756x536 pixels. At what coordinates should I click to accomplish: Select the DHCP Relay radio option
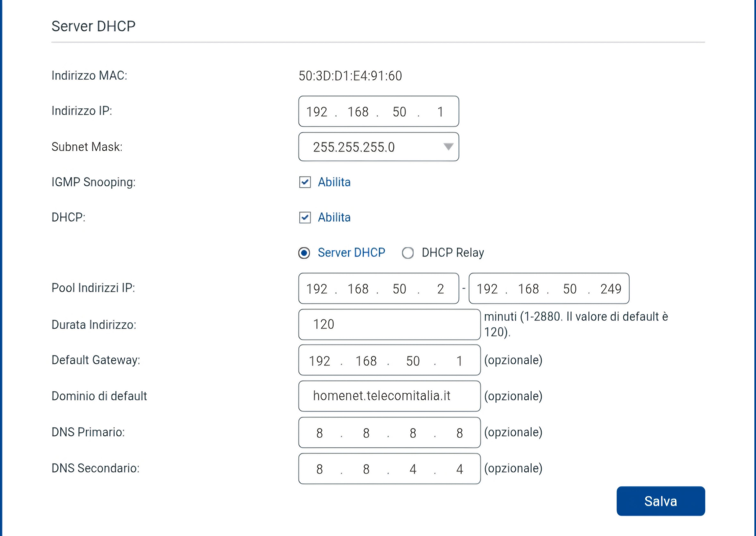408,253
